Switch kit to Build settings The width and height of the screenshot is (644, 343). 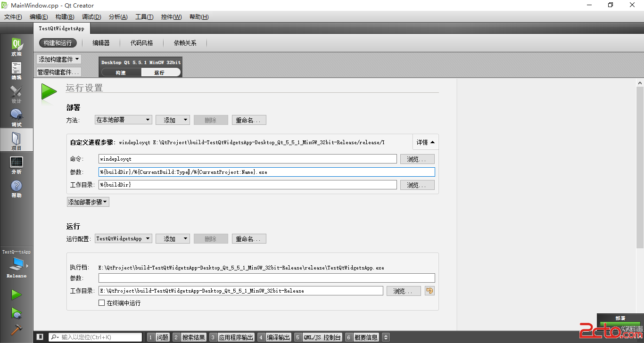click(121, 73)
